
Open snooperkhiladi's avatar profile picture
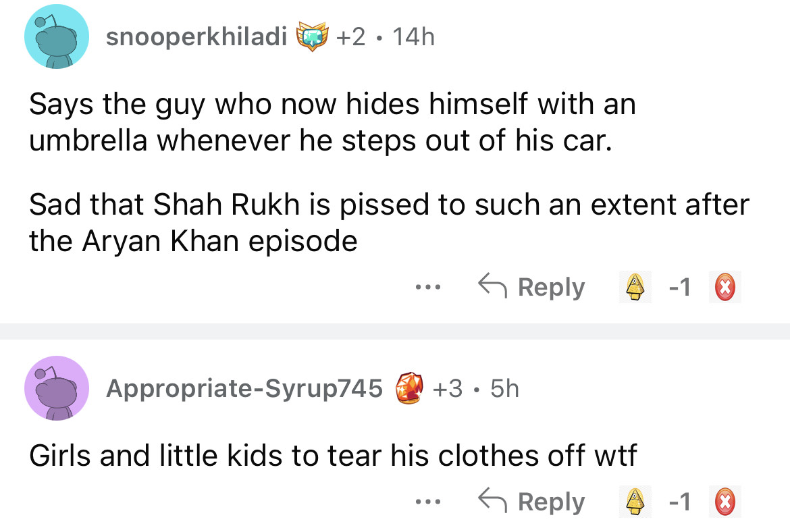click(x=57, y=38)
